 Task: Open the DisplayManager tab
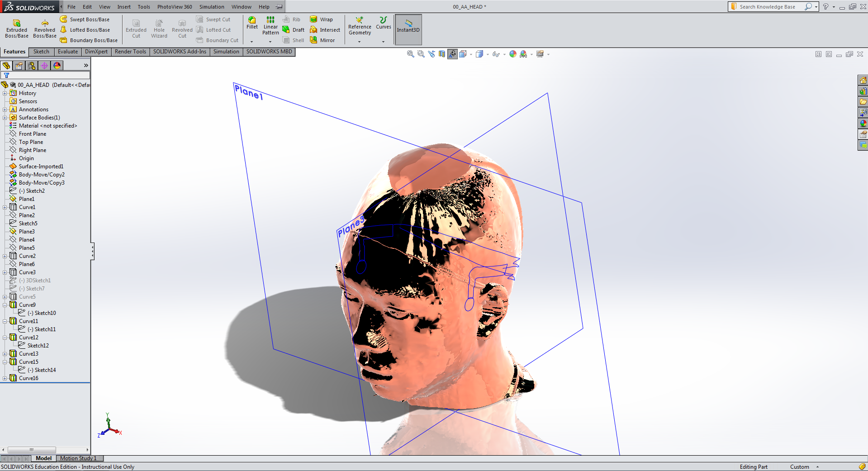click(x=57, y=66)
